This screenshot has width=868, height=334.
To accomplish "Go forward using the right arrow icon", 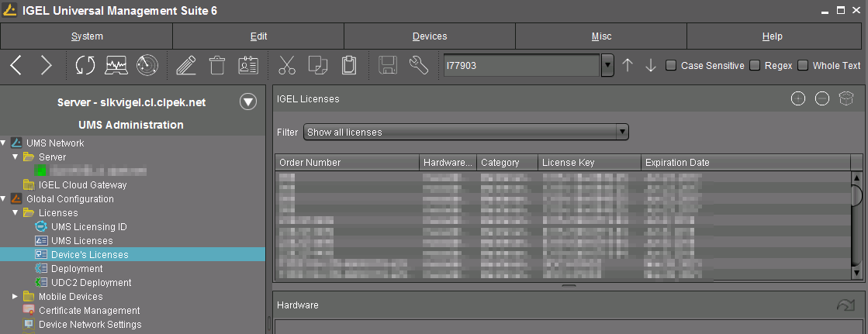I will click(46, 65).
